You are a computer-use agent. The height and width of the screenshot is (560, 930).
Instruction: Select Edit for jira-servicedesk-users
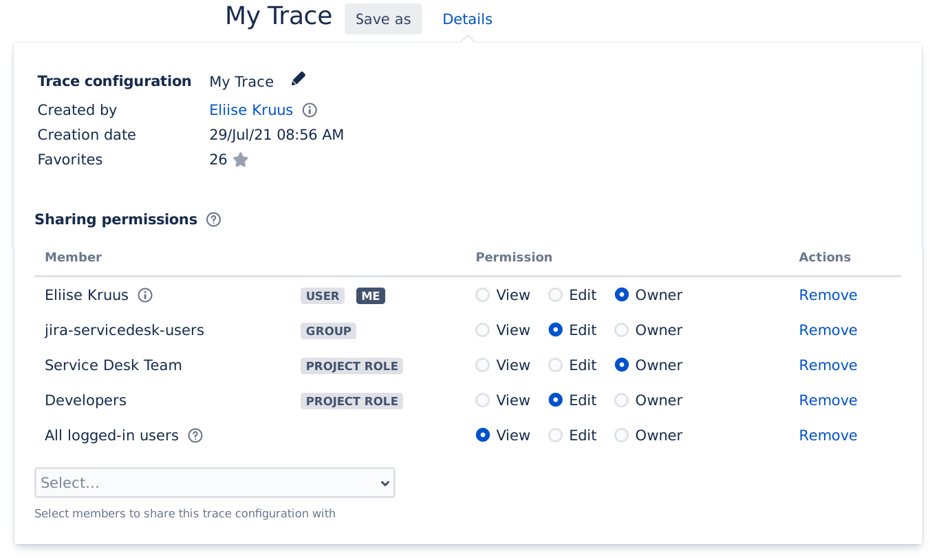coord(556,330)
